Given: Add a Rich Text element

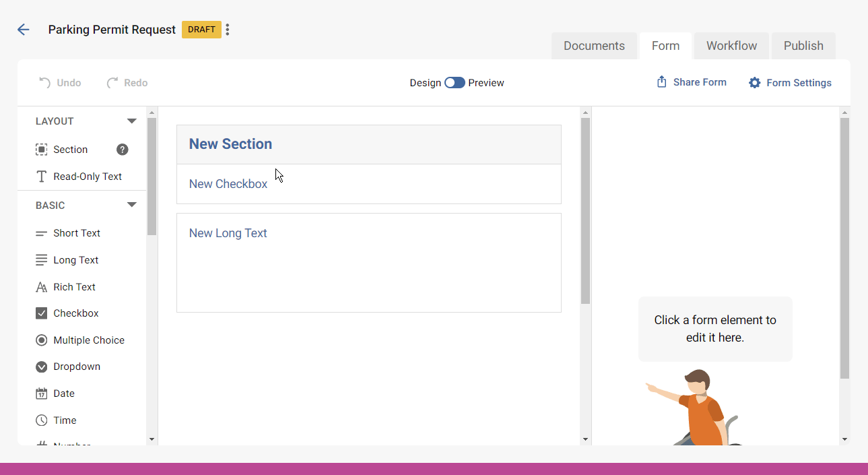Looking at the screenshot, I should pyautogui.click(x=73, y=287).
